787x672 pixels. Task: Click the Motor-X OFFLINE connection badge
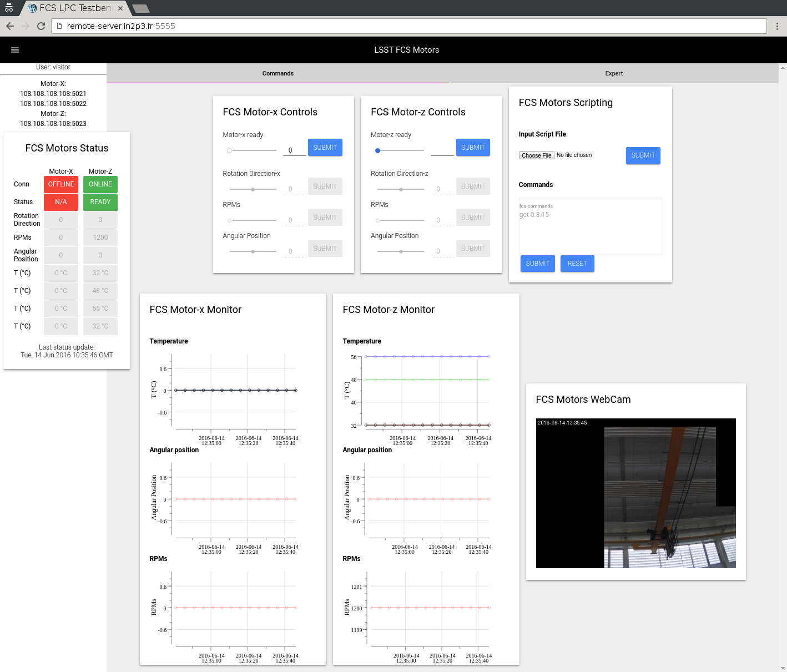click(61, 184)
